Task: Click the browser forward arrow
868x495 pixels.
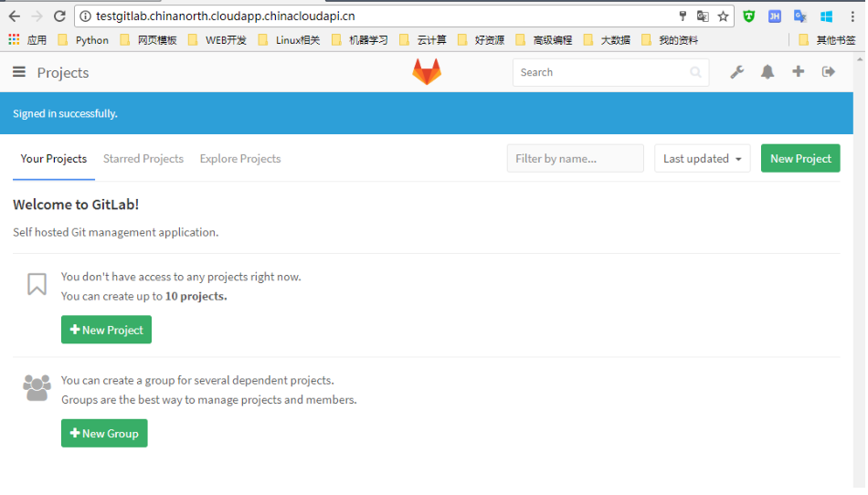Action: (x=37, y=16)
